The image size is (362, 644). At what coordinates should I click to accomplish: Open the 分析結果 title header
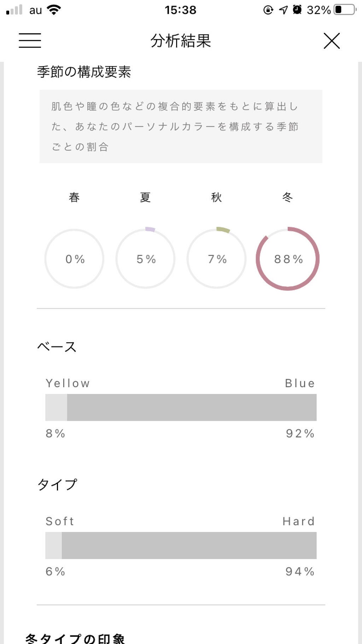181,41
